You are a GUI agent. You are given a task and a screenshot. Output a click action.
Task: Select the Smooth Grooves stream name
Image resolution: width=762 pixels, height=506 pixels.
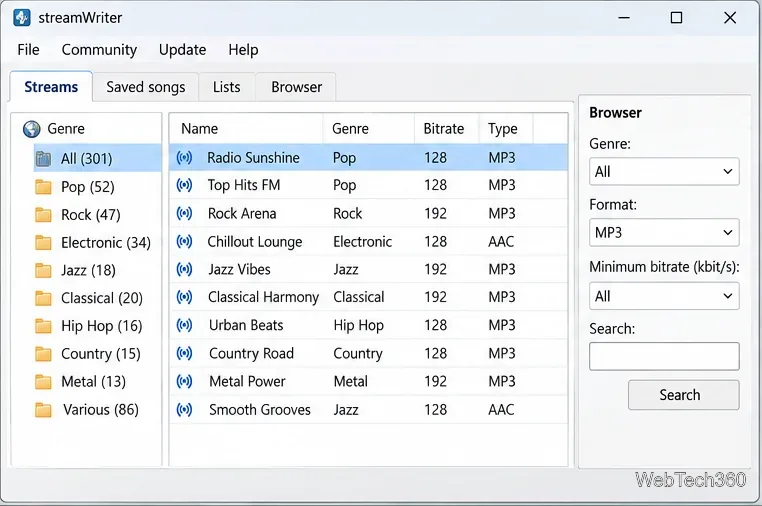point(260,410)
